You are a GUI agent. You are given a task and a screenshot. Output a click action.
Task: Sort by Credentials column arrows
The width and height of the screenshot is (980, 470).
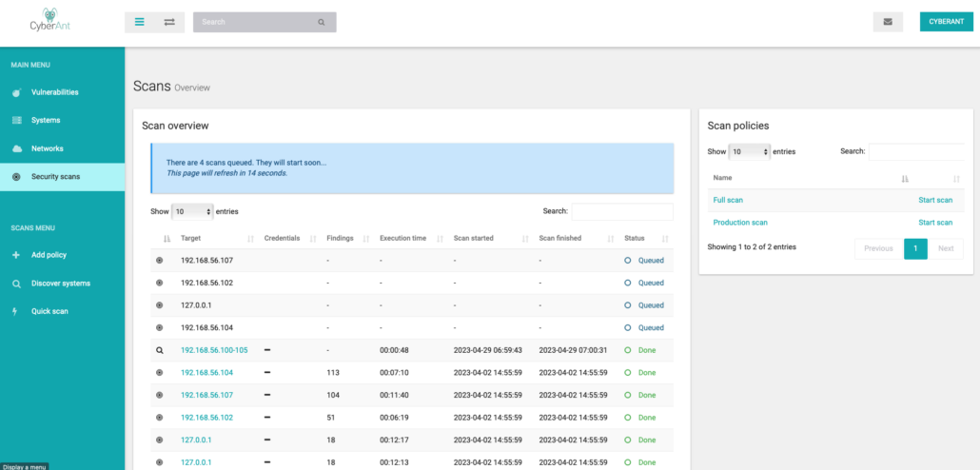coord(313,239)
